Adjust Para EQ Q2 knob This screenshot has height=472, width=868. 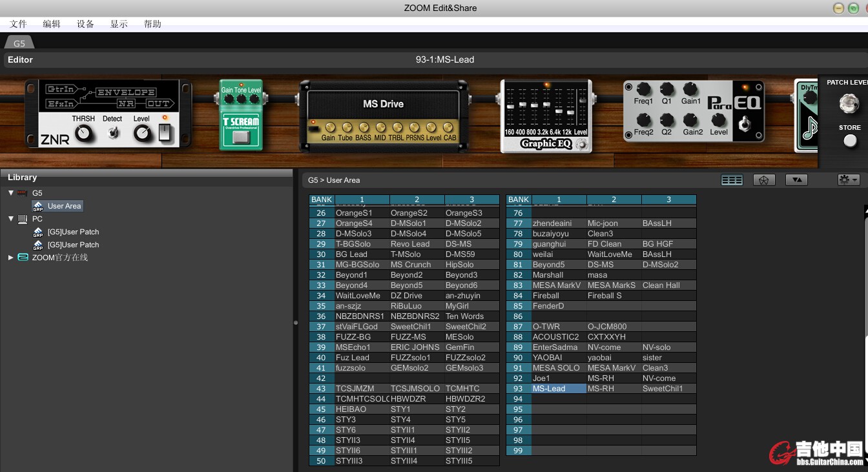[666, 120]
